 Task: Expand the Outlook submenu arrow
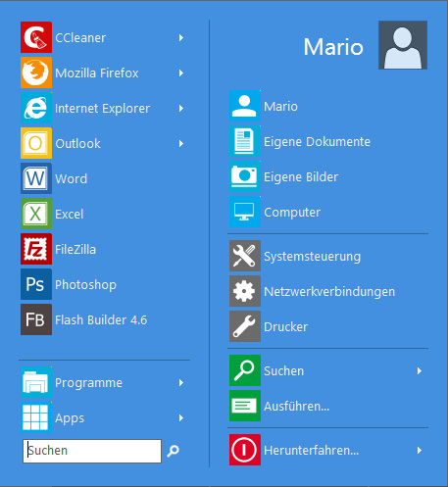[181, 143]
